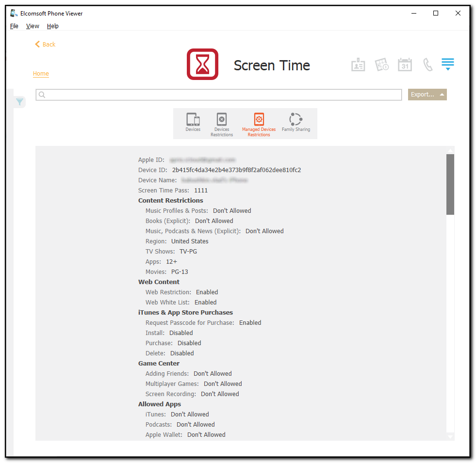This screenshot has height=463, width=476.
Task: Open the Export dropdown menu
Action: [423, 95]
